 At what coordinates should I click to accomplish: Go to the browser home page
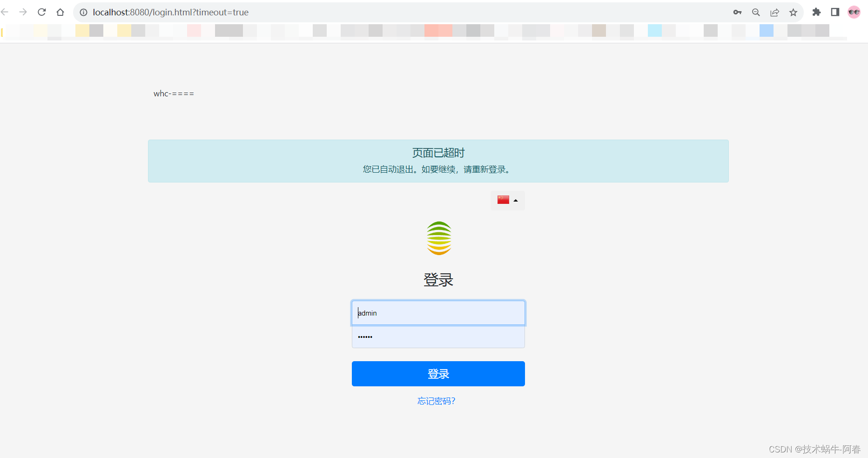pos(60,12)
